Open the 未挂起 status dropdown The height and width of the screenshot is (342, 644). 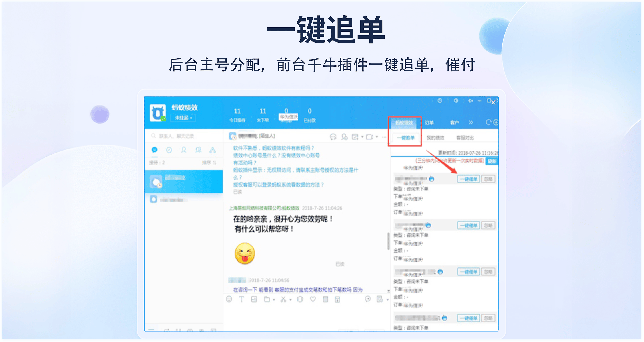coord(183,118)
